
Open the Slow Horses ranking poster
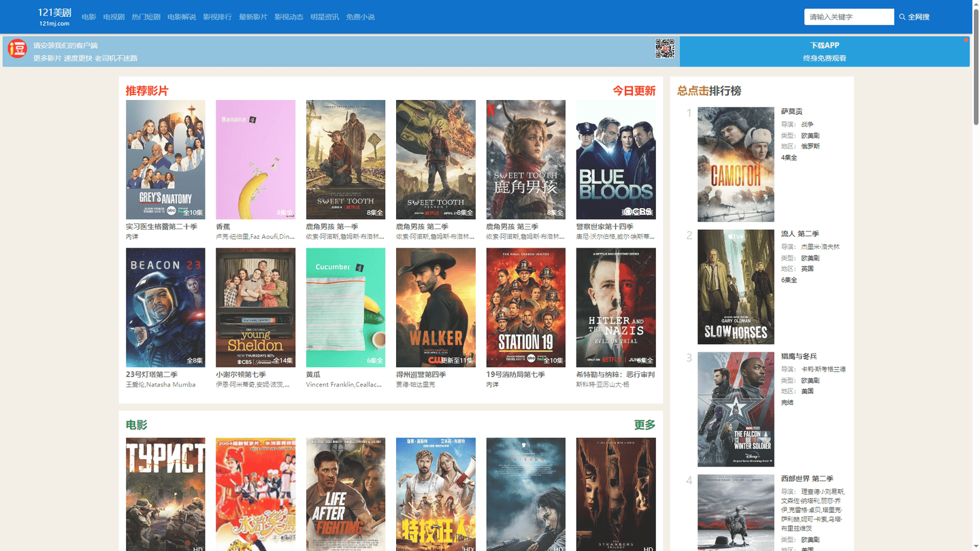(736, 287)
